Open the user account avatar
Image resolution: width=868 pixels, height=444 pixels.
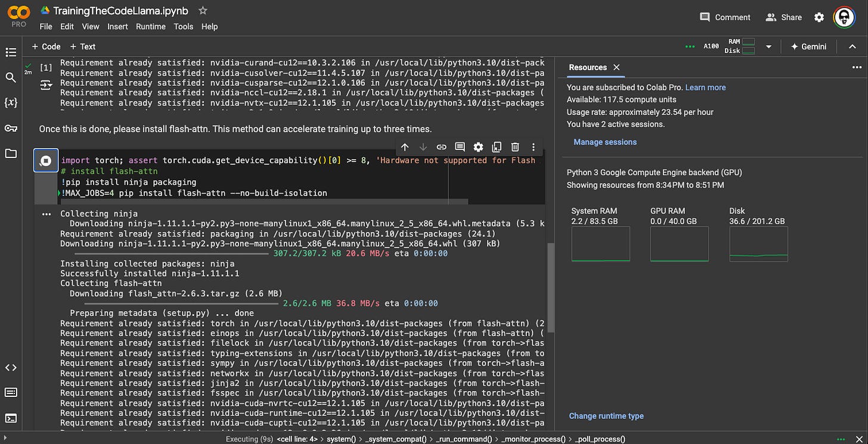(844, 17)
